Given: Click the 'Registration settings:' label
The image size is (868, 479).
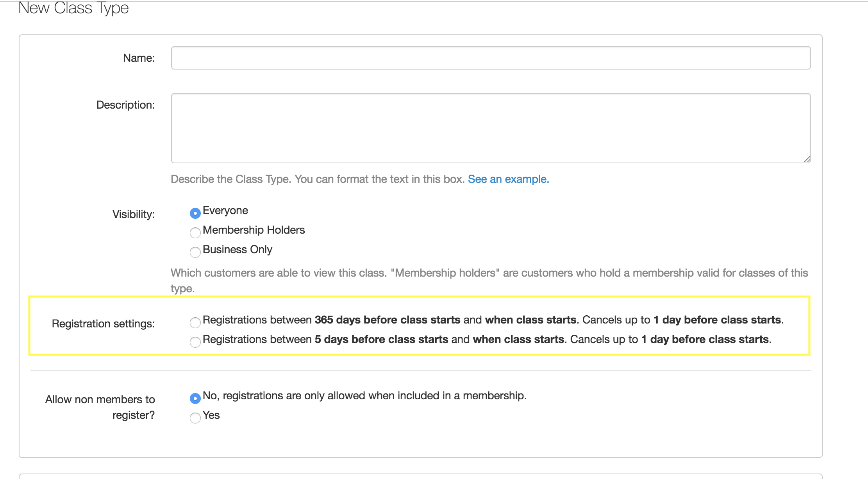Looking at the screenshot, I should [x=103, y=324].
